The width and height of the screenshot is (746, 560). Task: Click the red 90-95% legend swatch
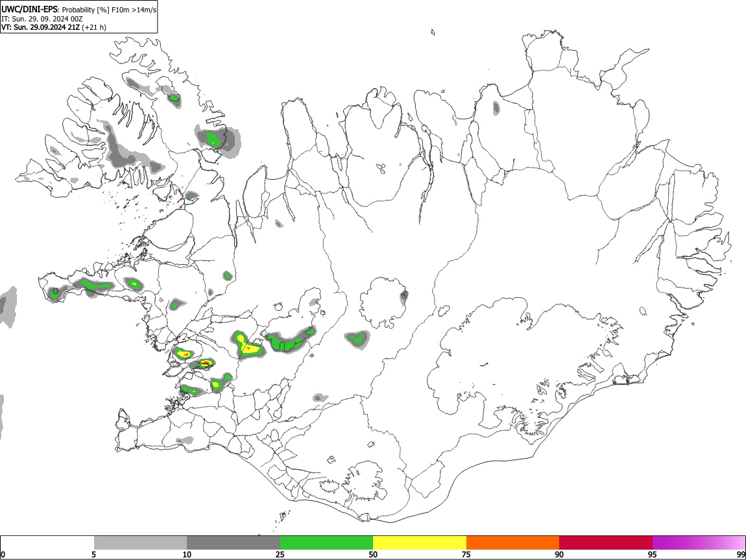click(x=606, y=543)
